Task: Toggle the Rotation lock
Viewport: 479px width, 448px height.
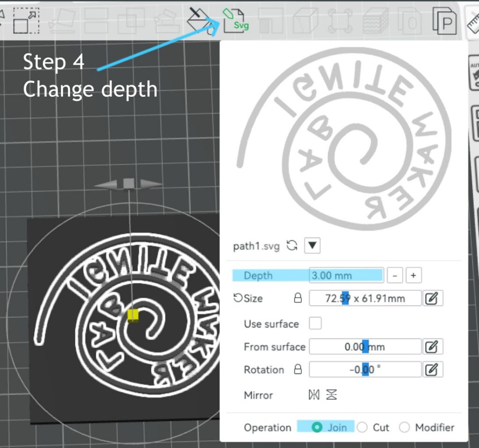Action: [298, 369]
